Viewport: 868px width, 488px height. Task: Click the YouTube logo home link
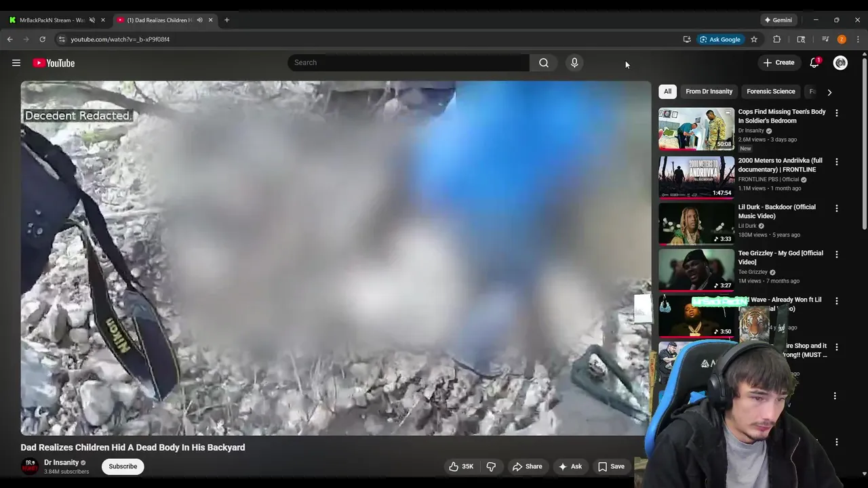point(54,63)
